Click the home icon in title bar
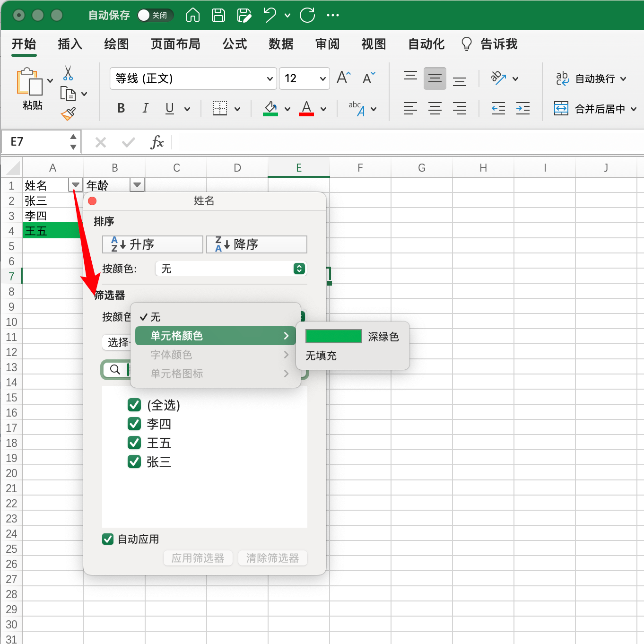Screen dimensions: 644x644 192,15
